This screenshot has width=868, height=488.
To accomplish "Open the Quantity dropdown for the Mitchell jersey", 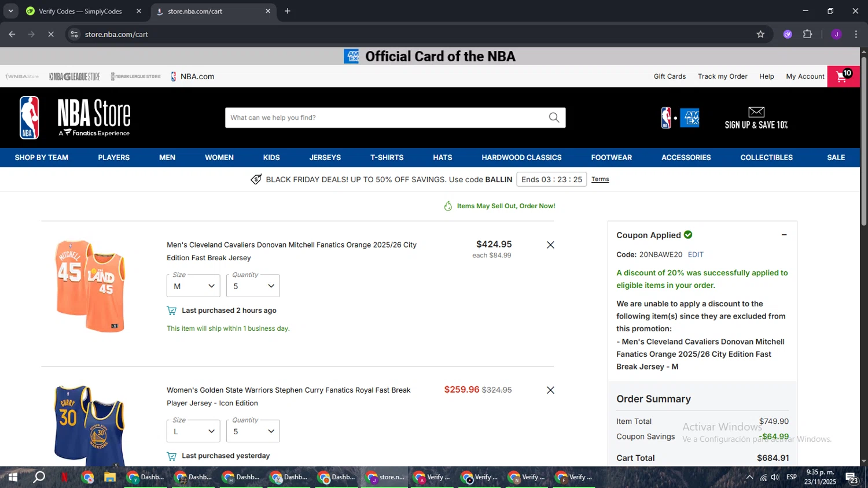I will tap(253, 286).
